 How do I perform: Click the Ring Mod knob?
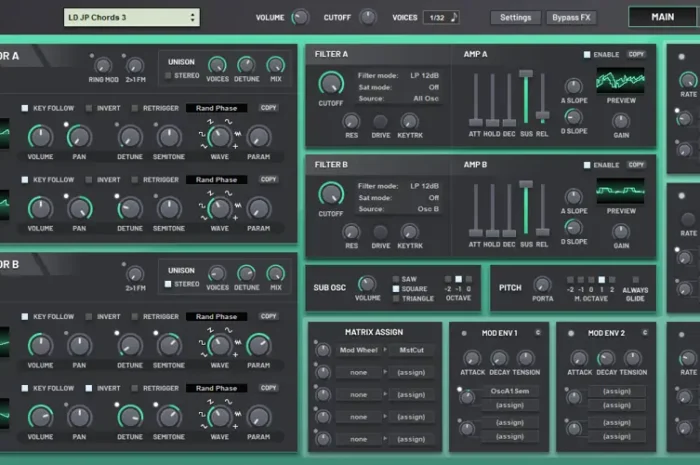tap(102, 65)
